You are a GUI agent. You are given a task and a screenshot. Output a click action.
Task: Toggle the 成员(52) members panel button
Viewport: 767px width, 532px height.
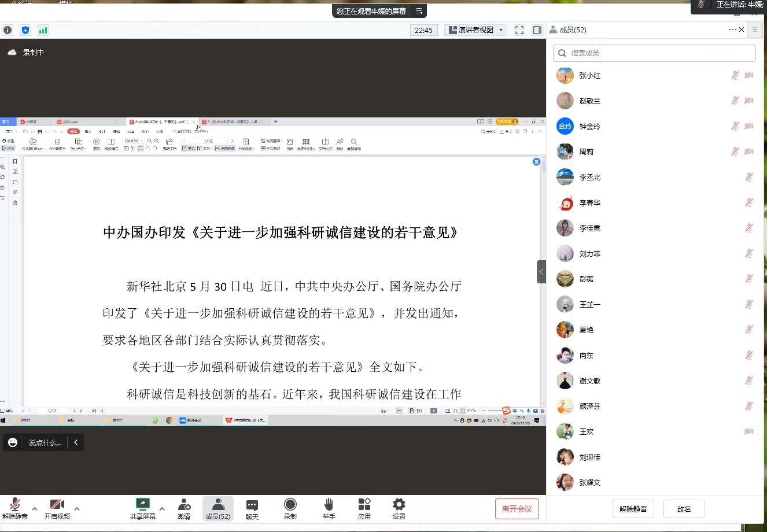point(218,509)
